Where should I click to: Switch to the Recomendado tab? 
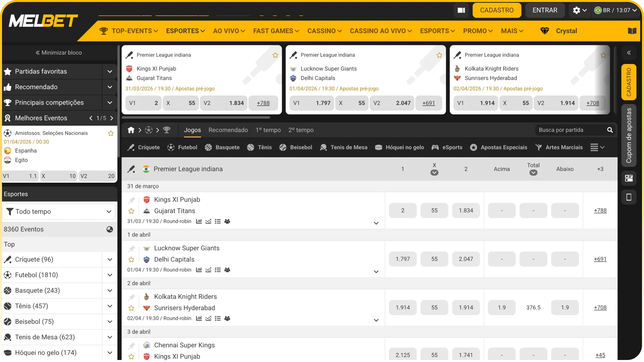tap(228, 130)
